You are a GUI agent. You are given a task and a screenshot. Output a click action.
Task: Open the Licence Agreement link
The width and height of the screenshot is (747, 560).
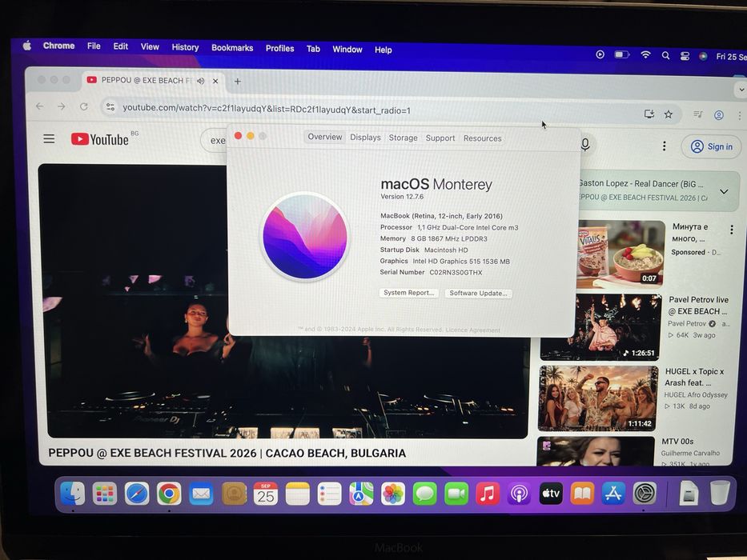click(x=472, y=330)
